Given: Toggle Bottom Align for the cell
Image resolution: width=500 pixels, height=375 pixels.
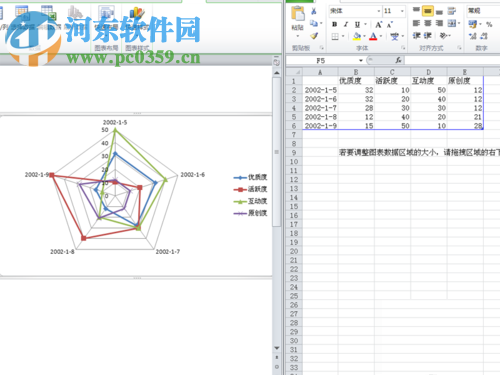Looking at the screenshot, I should pos(439,12).
